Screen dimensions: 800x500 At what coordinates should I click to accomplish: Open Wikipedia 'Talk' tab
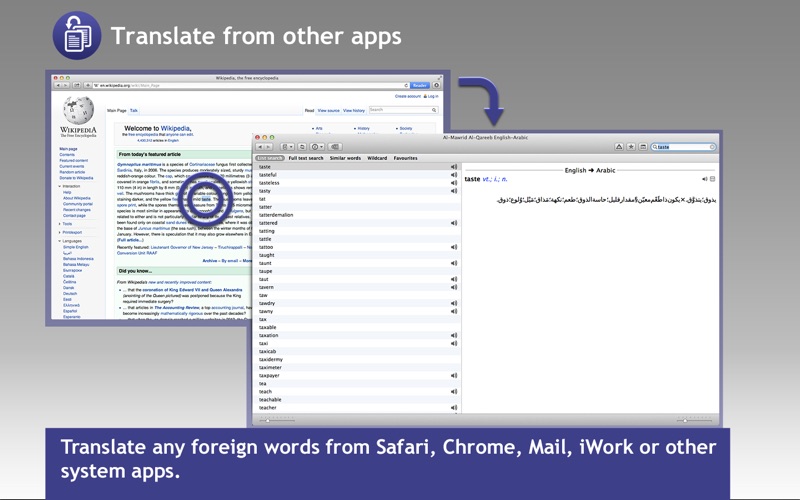tap(134, 110)
